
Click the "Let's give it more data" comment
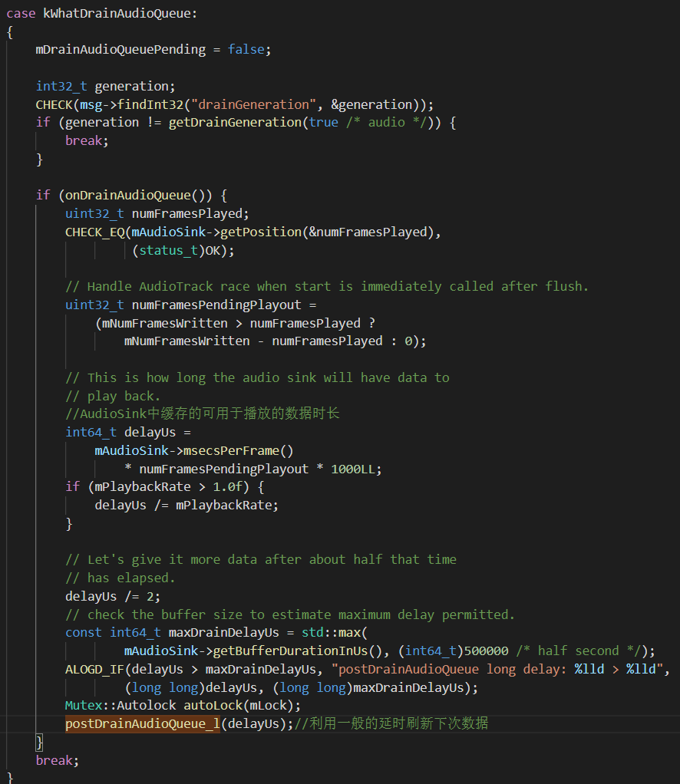tap(261, 559)
